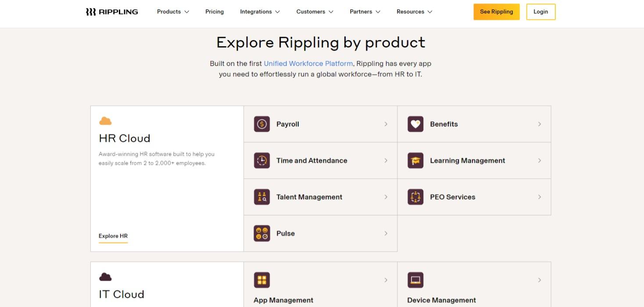The width and height of the screenshot is (644, 307).
Task: Open the Pricing page from navbar
Action: (215, 12)
